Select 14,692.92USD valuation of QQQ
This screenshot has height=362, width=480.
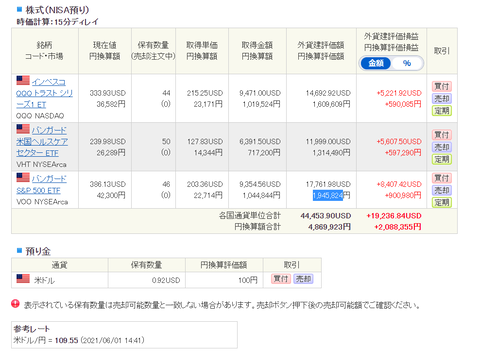(x=328, y=93)
